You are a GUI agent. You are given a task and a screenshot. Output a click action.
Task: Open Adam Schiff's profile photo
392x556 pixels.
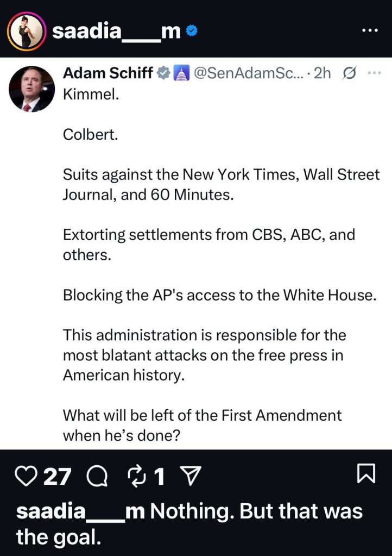click(31, 89)
